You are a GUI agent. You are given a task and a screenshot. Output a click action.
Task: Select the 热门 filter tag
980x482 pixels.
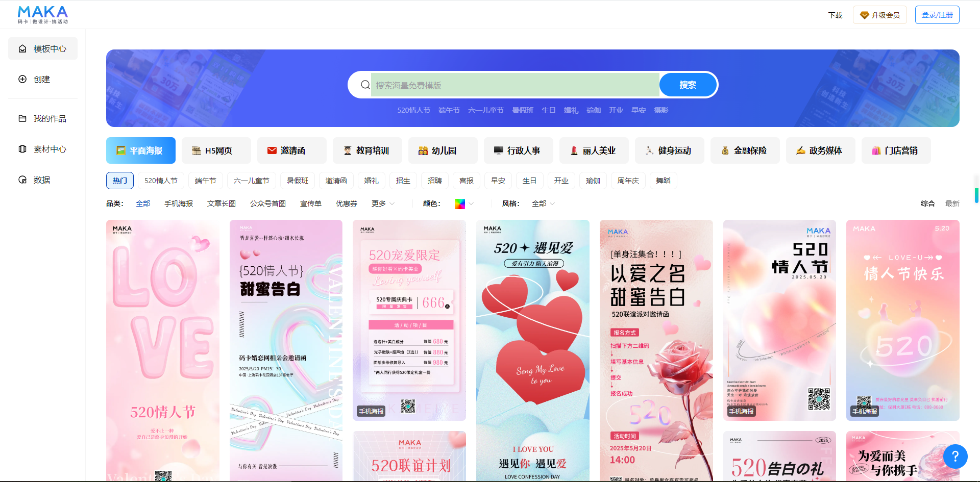tap(120, 181)
